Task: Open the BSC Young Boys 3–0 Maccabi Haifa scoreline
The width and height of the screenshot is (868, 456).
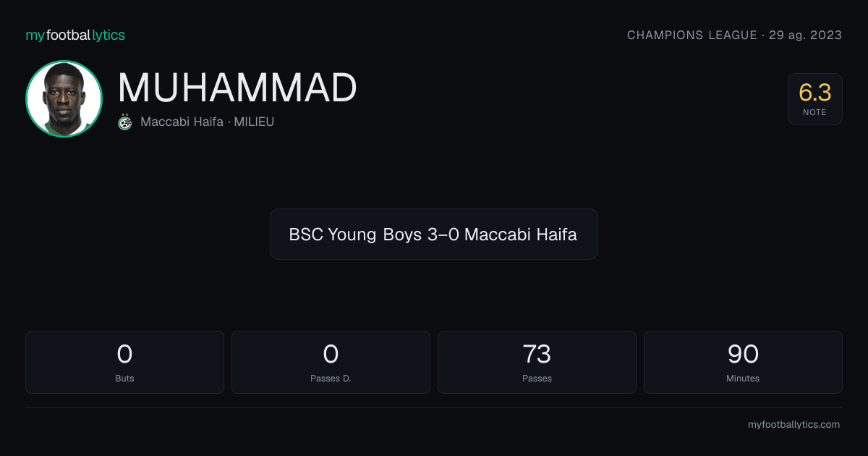Action: (x=434, y=234)
